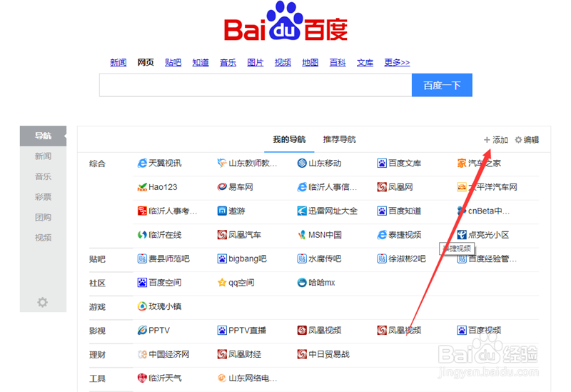Image resolution: width=571 pixels, height=392 pixels.
Task: Click the 百度文库 paw icon
Action: pyautogui.click(x=382, y=164)
